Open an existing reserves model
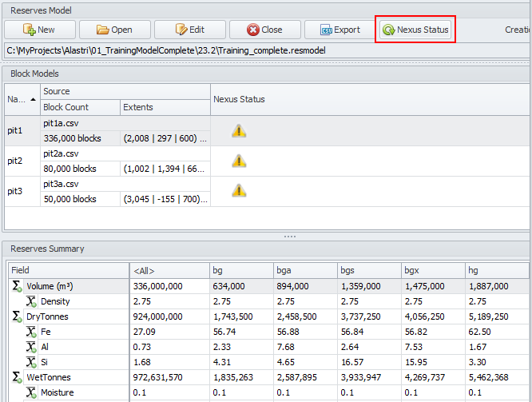 point(115,30)
